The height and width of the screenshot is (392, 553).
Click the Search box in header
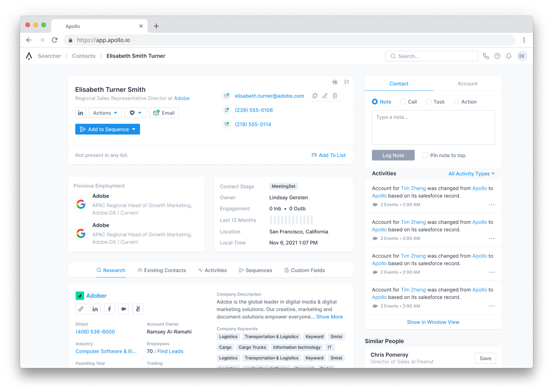point(432,56)
